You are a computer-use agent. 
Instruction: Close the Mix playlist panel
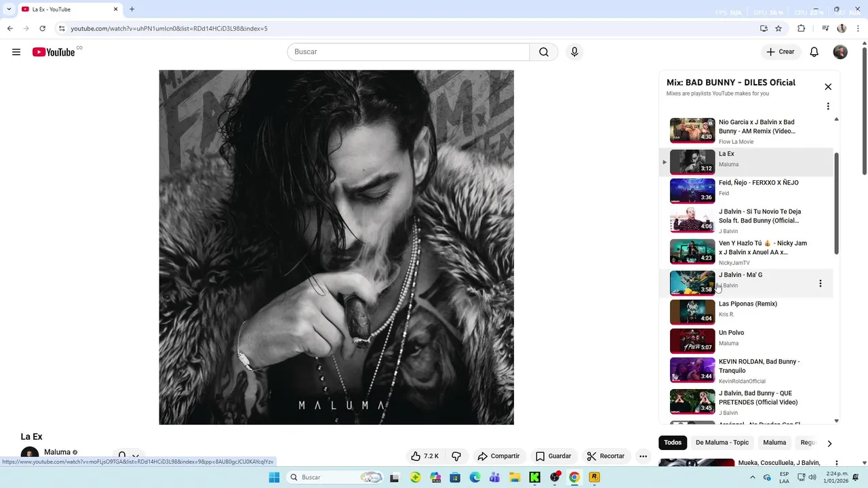coord(828,87)
